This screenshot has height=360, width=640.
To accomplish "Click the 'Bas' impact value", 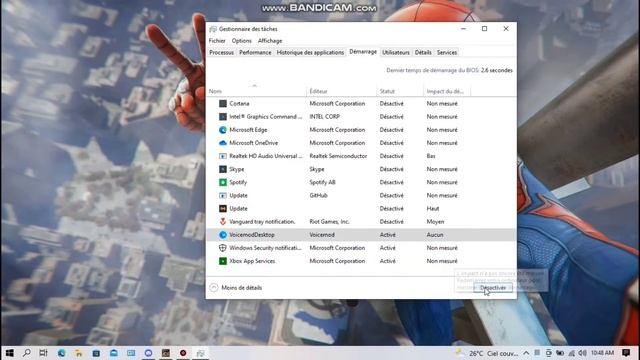I will pyautogui.click(x=431, y=156).
